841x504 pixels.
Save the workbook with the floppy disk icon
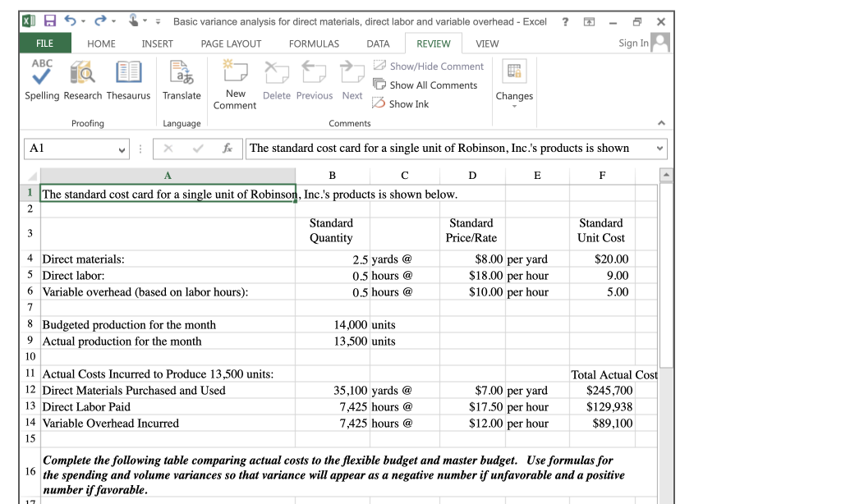[x=49, y=21]
